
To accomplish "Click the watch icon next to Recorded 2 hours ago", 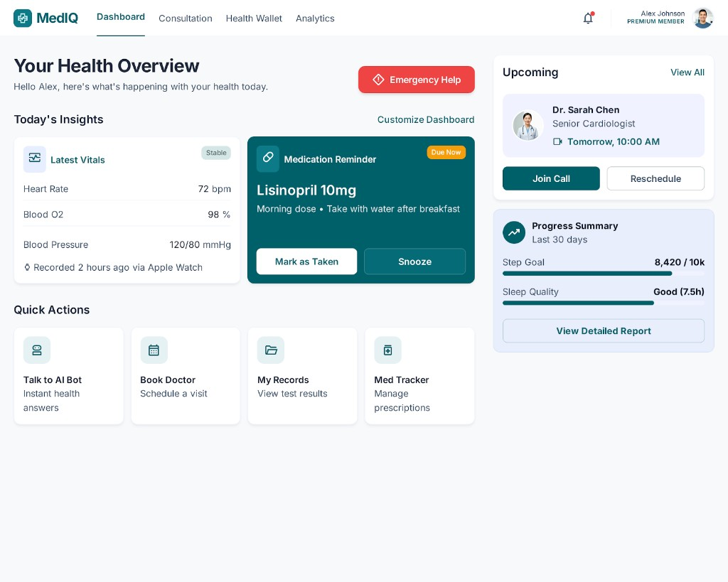I will point(27,267).
